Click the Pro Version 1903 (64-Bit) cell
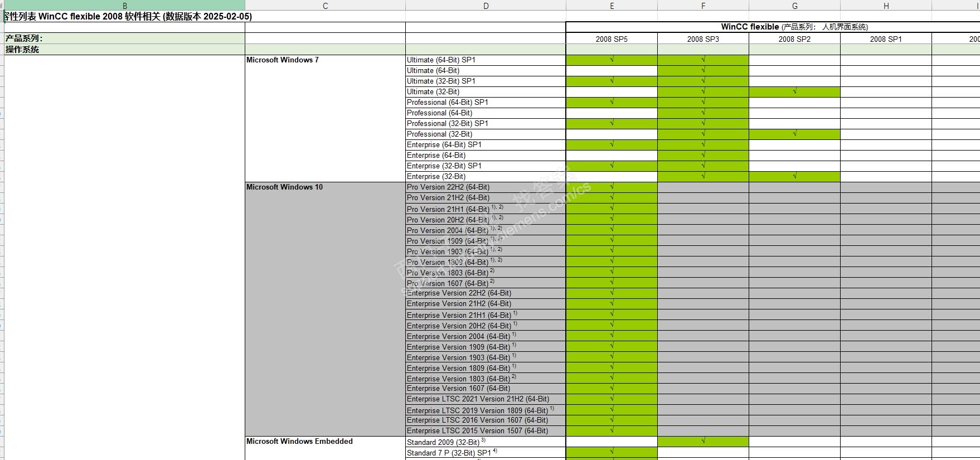 pyautogui.click(x=486, y=251)
